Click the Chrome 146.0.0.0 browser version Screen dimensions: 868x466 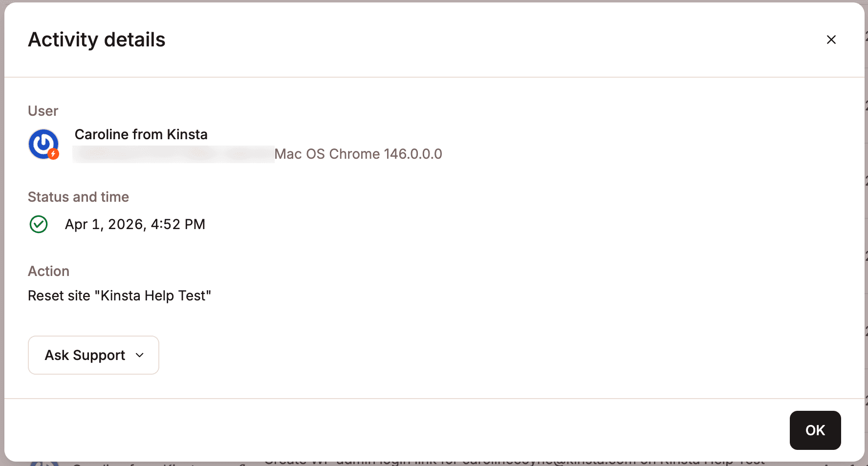386,154
